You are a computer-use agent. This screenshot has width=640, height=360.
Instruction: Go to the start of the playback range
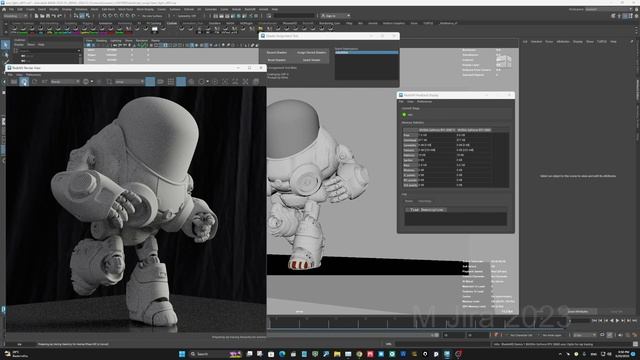click(594, 321)
